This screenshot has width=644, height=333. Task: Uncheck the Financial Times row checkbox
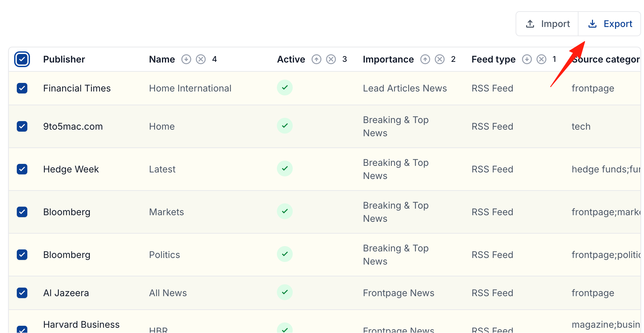coord(22,88)
